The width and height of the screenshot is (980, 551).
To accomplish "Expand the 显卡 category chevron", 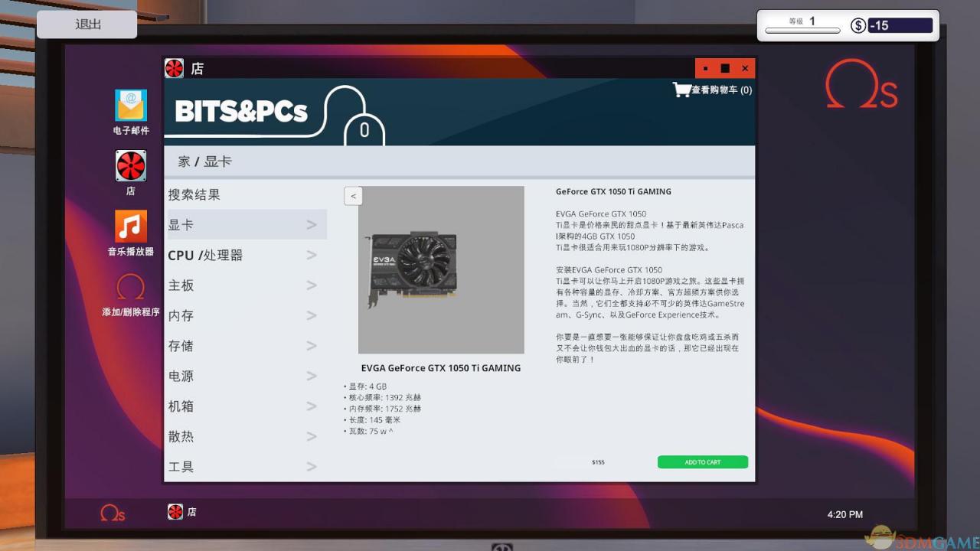I will pyautogui.click(x=311, y=224).
